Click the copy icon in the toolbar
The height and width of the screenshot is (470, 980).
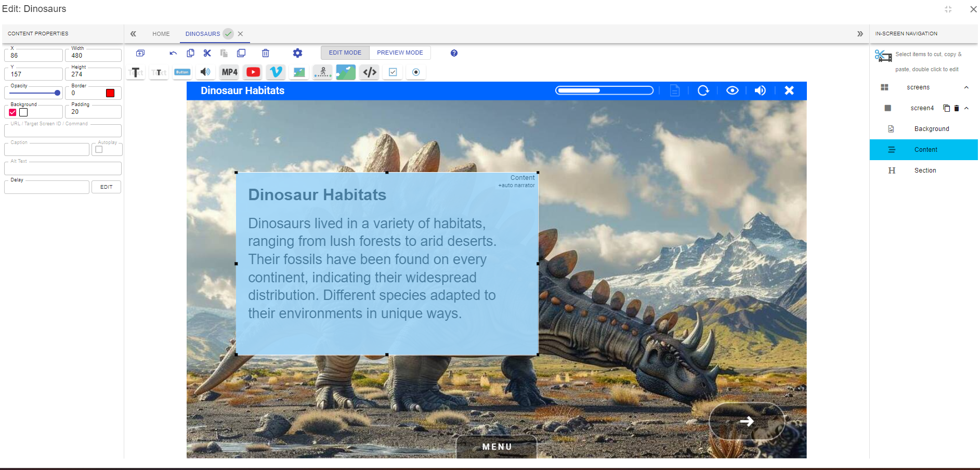click(190, 53)
